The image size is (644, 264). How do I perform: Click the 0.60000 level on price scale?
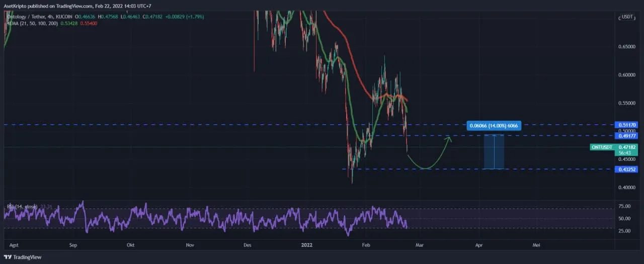click(627, 75)
